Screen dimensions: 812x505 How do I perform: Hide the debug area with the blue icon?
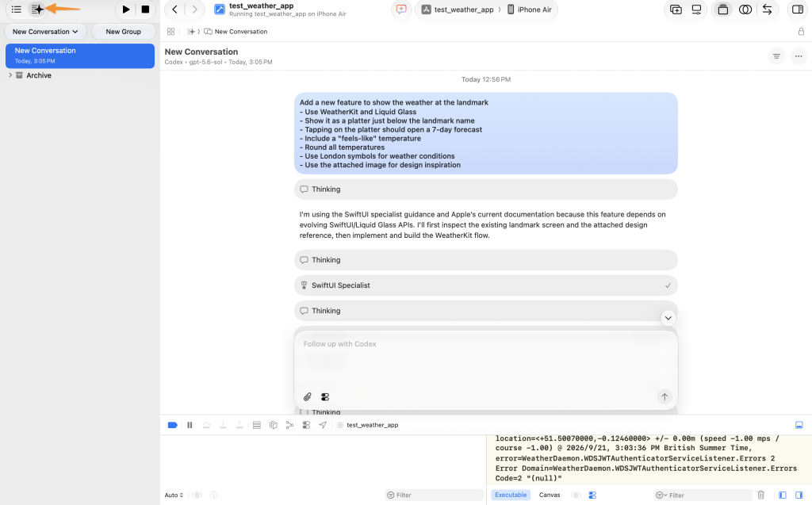[799, 425]
